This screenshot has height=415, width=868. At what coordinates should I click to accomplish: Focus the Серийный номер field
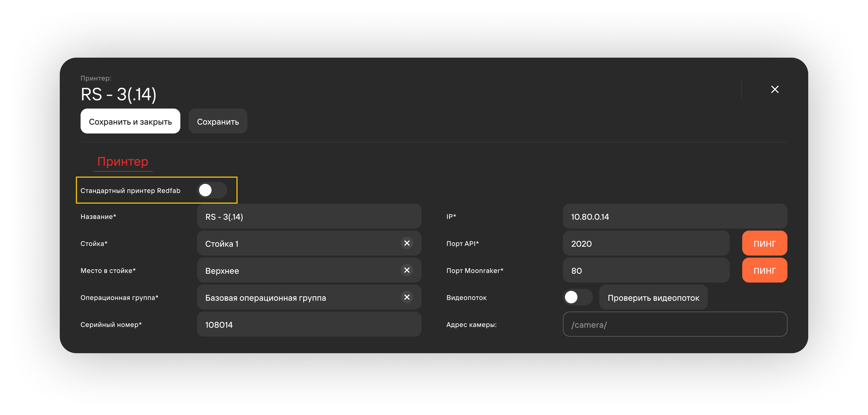pos(309,324)
